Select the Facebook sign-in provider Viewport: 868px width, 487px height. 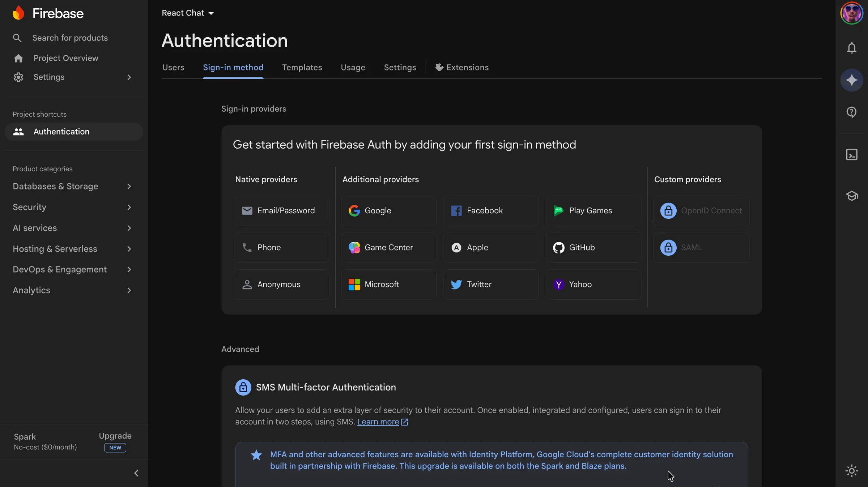(491, 211)
